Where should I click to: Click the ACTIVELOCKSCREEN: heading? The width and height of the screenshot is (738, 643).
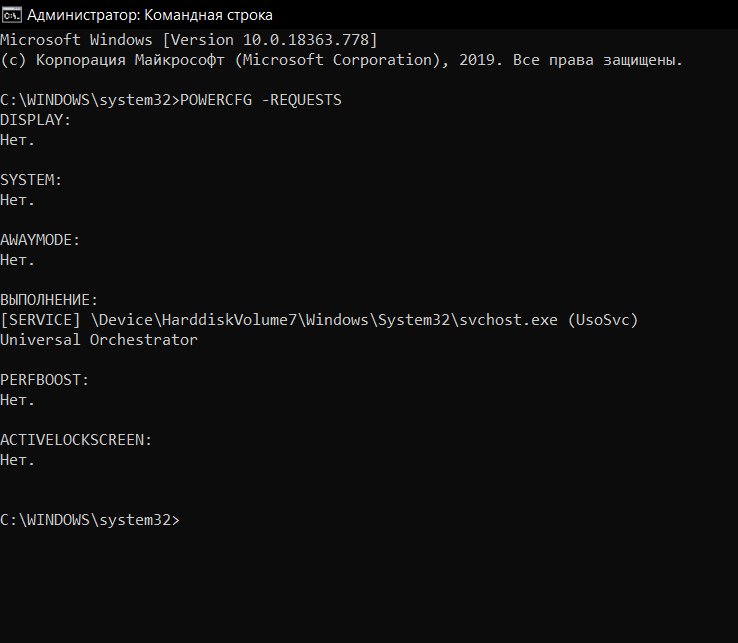(76, 440)
